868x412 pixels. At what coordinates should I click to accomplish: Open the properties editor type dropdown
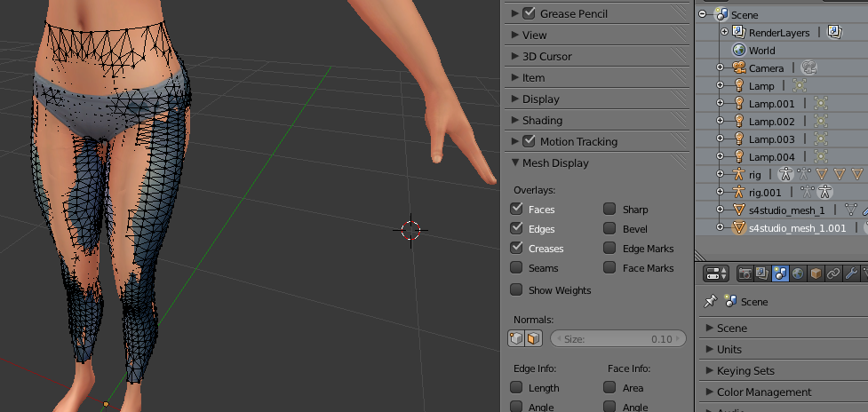click(x=716, y=273)
